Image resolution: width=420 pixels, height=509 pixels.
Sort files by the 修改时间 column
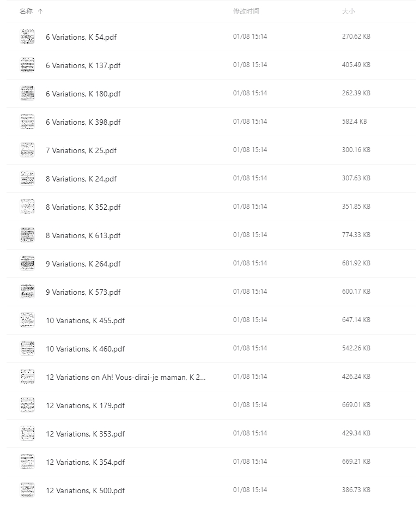click(x=246, y=11)
